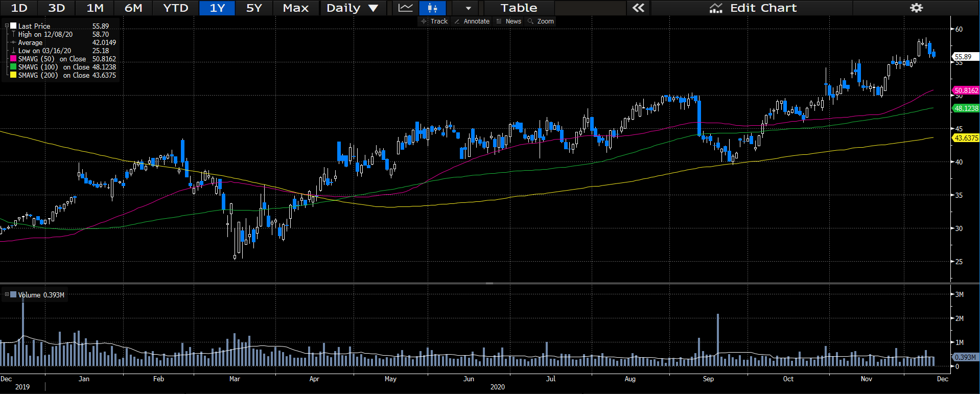Screen dimensions: 980x394
Task: Open the Table view button
Action: click(519, 8)
